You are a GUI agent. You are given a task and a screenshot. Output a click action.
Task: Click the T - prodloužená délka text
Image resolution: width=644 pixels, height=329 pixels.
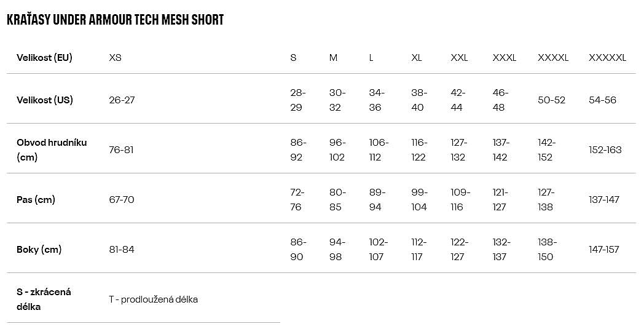click(153, 299)
